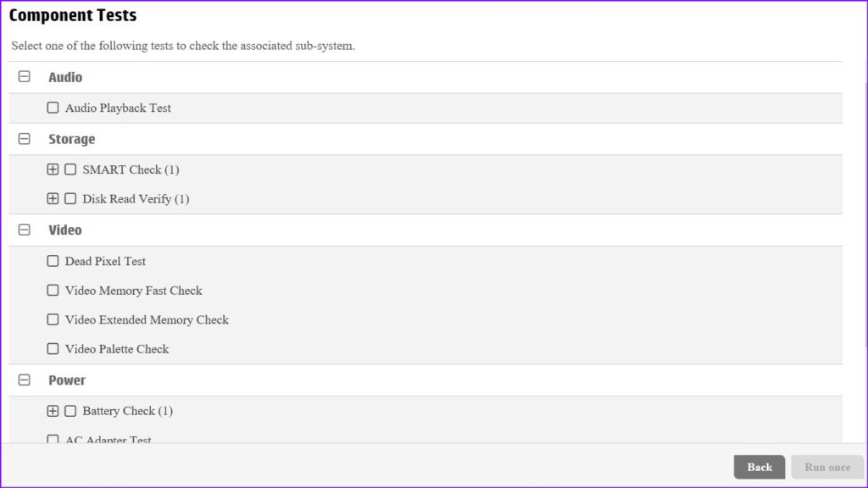The width and height of the screenshot is (868, 488).
Task: Collapse the Power section
Action: click(25, 380)
